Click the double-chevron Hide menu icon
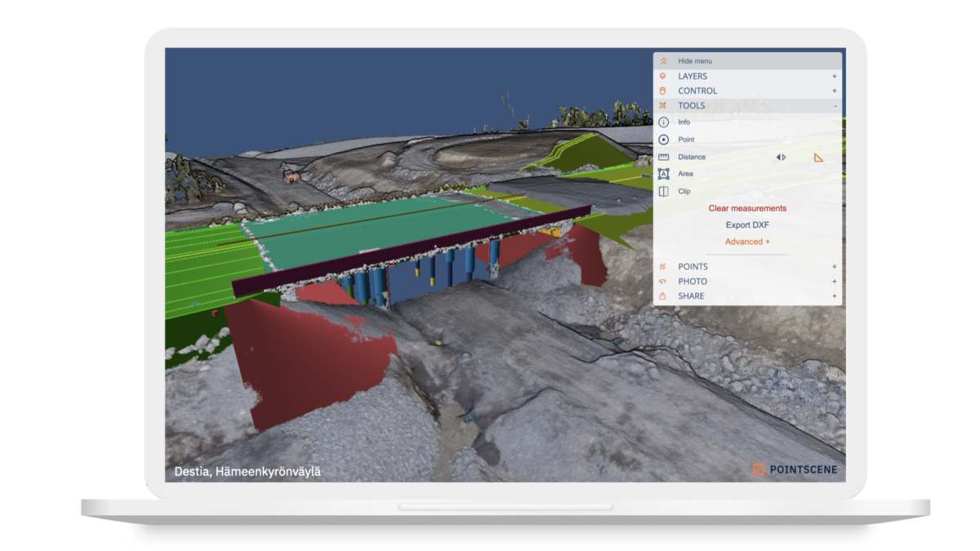 663,61
